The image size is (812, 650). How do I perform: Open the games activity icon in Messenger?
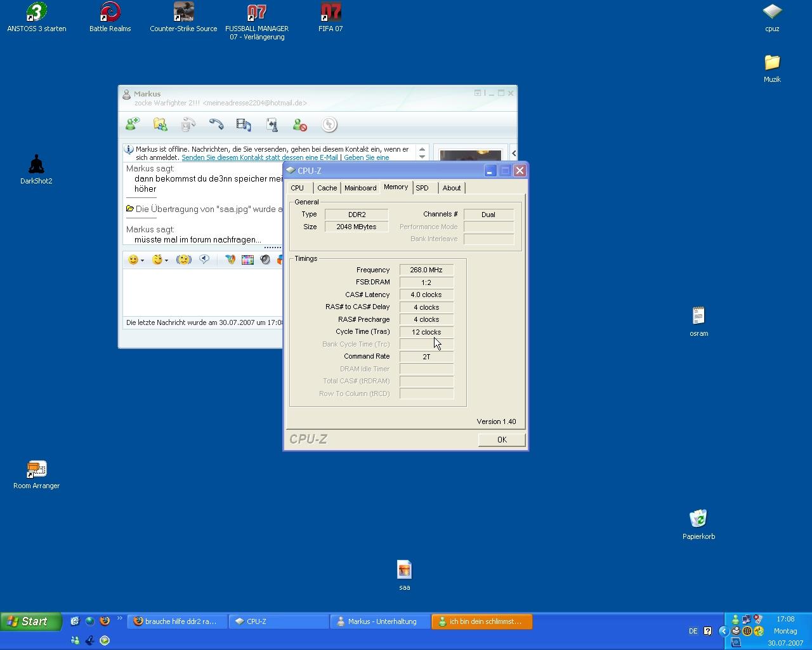tap(272, 124)
